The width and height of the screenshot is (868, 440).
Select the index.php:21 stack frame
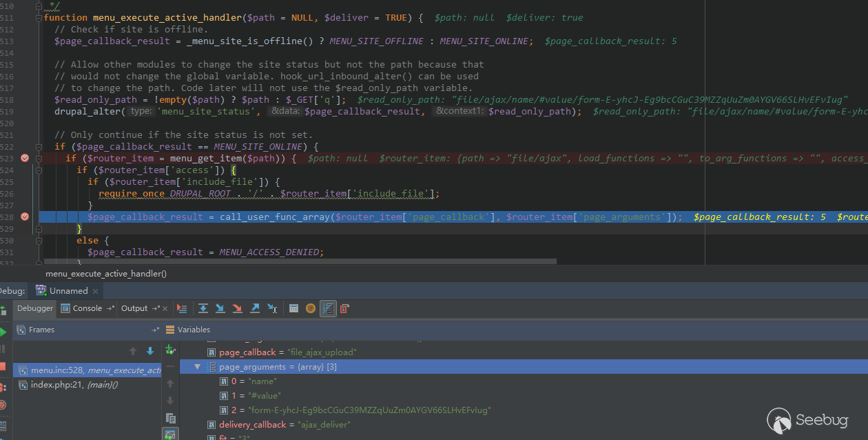[74, 385]
